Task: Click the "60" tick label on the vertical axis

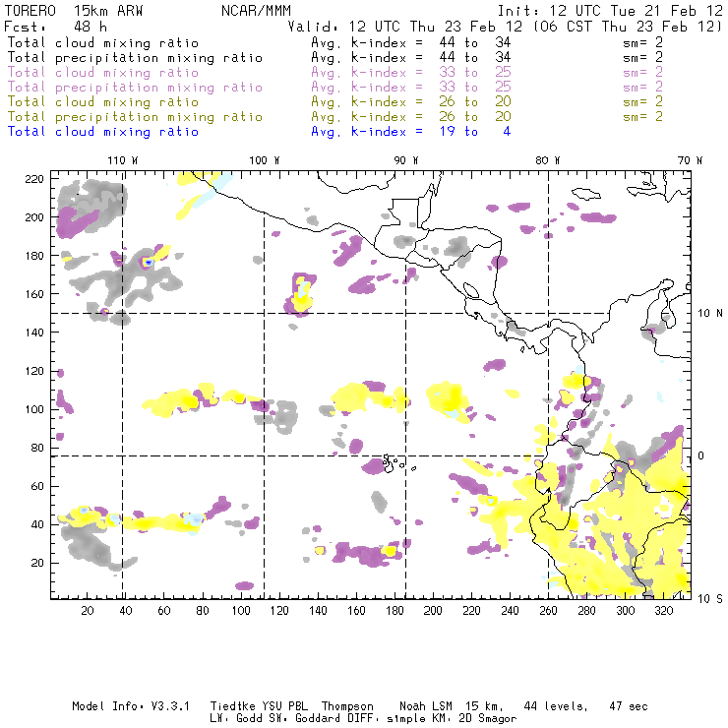Action: point(37,486)
